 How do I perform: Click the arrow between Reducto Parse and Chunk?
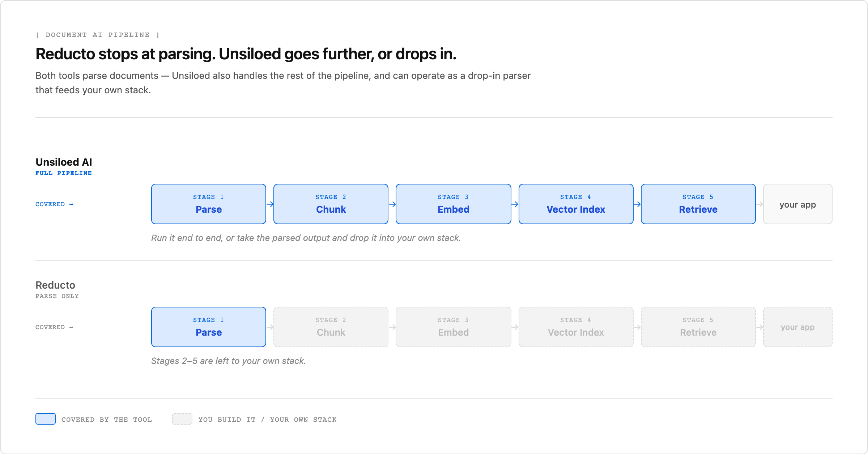click(x=270, y=327)
